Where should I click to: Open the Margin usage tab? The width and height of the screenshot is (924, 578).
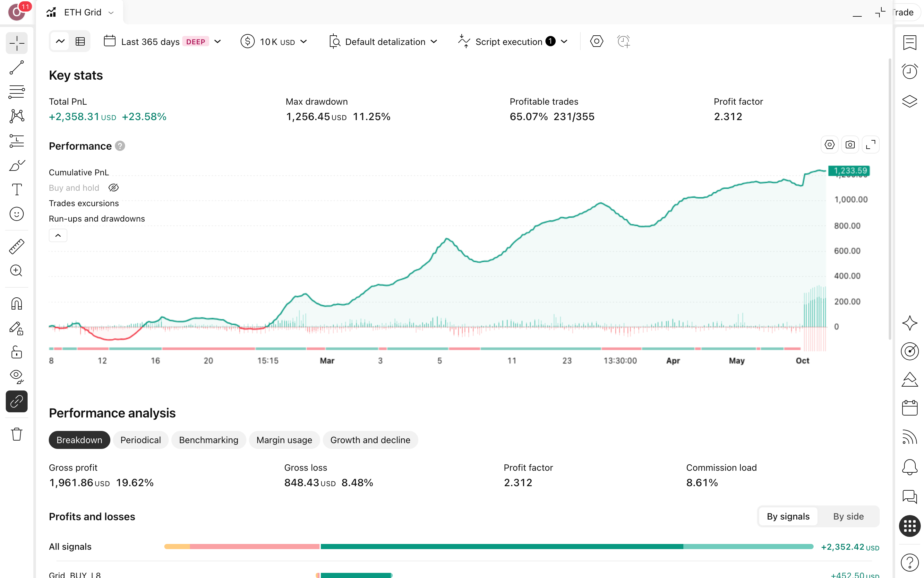[284, 440]
